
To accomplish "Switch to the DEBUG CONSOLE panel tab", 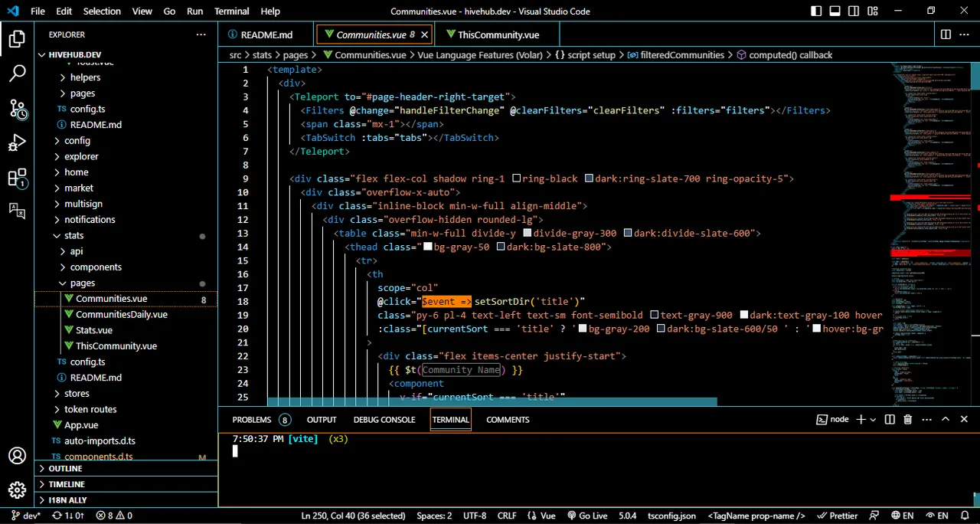I will click(384, 419).
